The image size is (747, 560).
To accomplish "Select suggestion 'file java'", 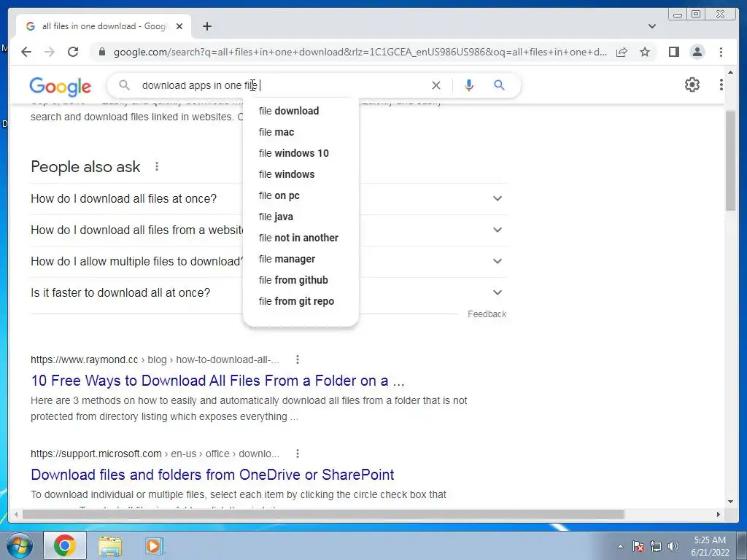I will (x=301, y=217).
